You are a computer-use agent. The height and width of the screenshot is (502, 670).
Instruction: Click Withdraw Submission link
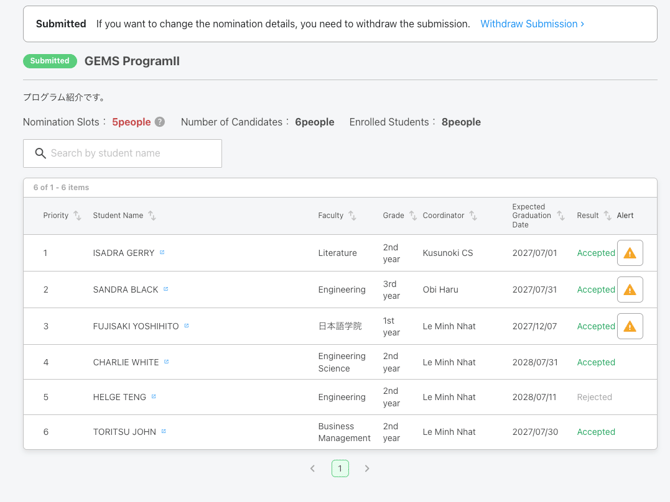click(x=532, y=24)
